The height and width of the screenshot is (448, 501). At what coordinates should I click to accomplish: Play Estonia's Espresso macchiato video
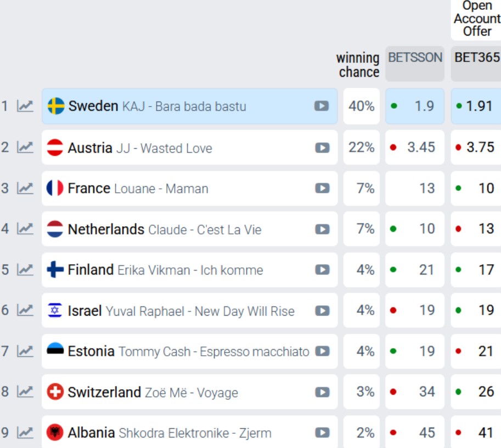click(322, 351)
